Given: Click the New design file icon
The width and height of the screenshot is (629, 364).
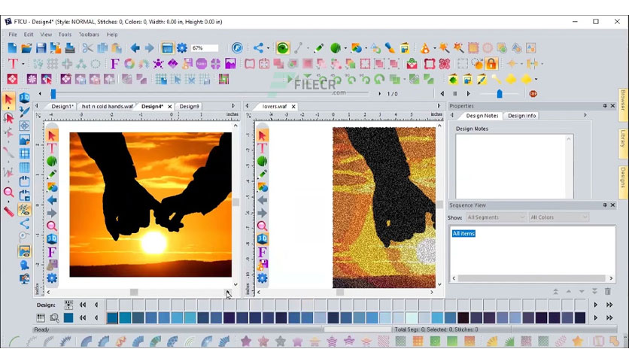Looking at the screenshot, I should (x=12, y=48).
